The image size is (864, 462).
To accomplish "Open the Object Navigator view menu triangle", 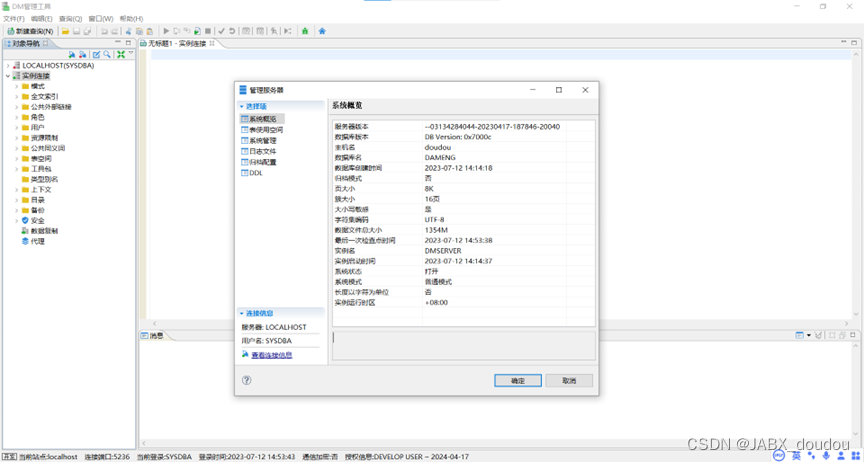I will [131, 53].
